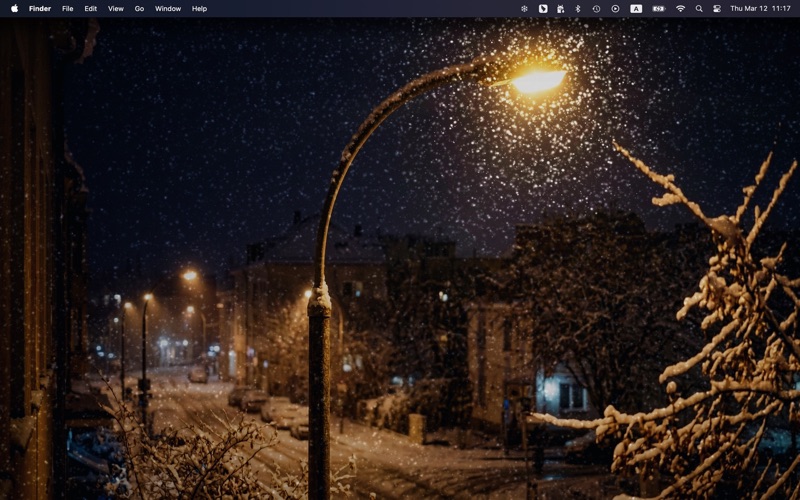Open the Apple menu
800x500 pixels.
tap(14, 8)
